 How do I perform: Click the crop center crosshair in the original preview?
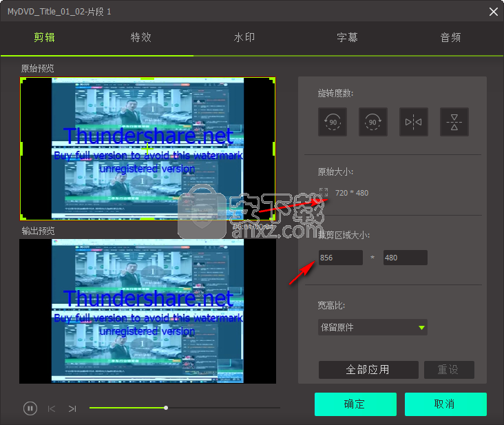pos(147,149)
